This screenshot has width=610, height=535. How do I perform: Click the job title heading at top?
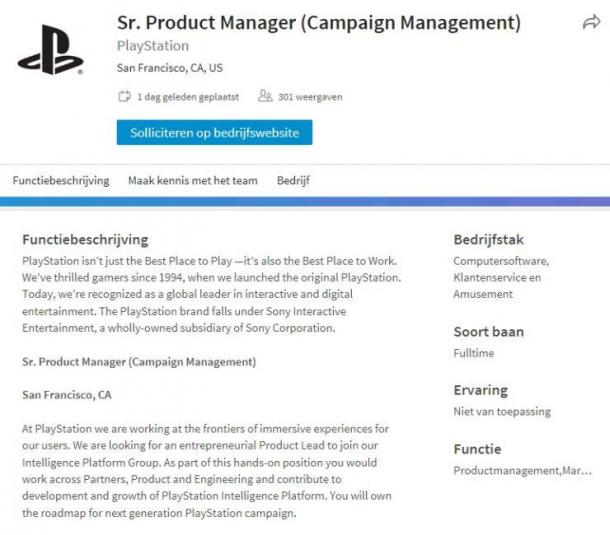[x=319, y=23]
